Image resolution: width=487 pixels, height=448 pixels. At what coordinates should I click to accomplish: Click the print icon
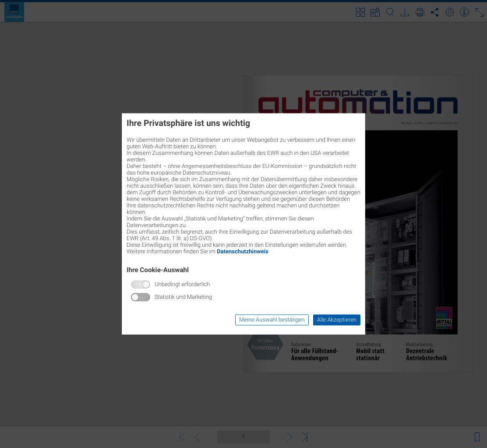tap(420, 12)
